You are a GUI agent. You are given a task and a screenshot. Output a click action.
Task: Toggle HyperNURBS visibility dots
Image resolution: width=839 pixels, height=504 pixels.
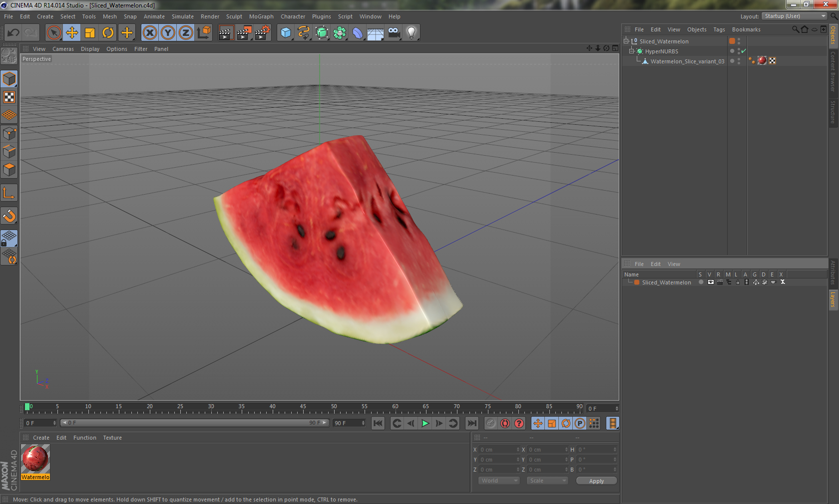(739, 51)
